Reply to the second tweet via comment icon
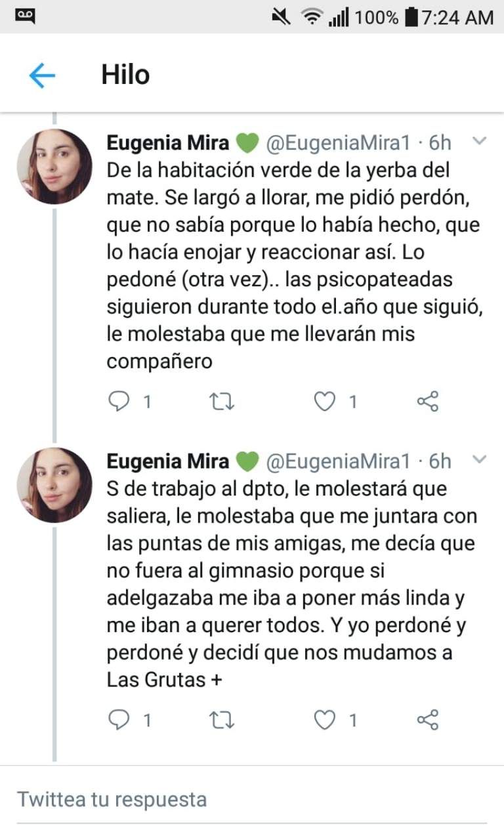The width and height of the screenshot is (504, 831). pos(119,721)
